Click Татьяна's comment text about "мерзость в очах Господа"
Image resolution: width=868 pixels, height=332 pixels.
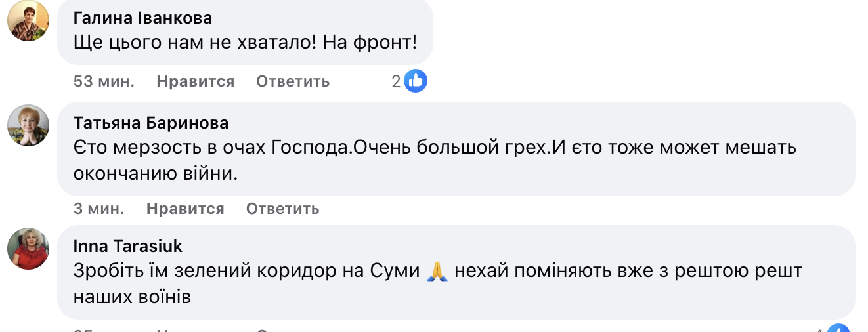coord(433,148)
